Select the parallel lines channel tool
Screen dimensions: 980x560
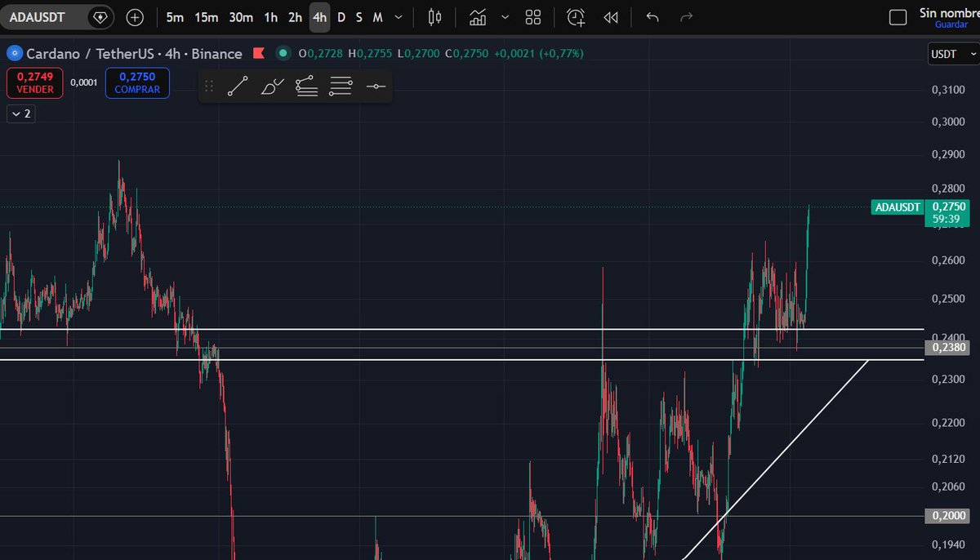coord(341,86)
